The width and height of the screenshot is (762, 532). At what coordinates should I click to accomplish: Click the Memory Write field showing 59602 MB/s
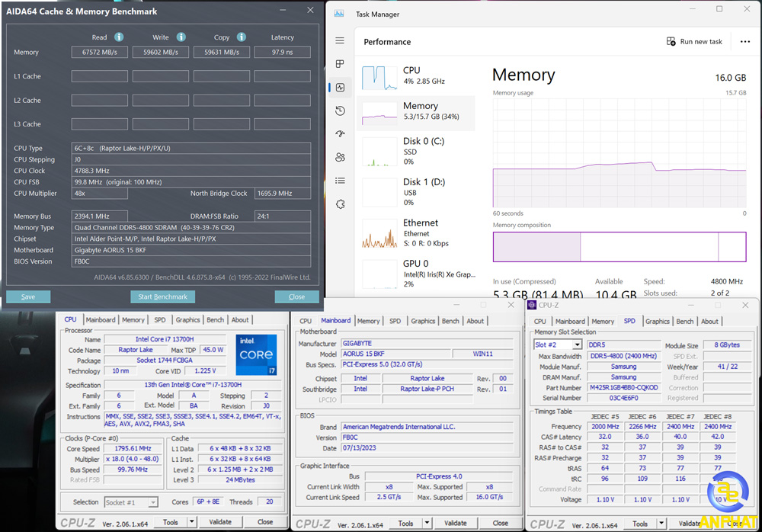[161, 52]
